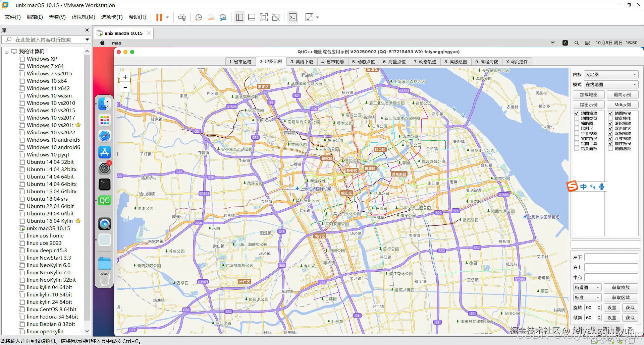Viewport: 644px width, 345px height.
Task: Open the 模式 online map dropdown
Action: point(610,84)
